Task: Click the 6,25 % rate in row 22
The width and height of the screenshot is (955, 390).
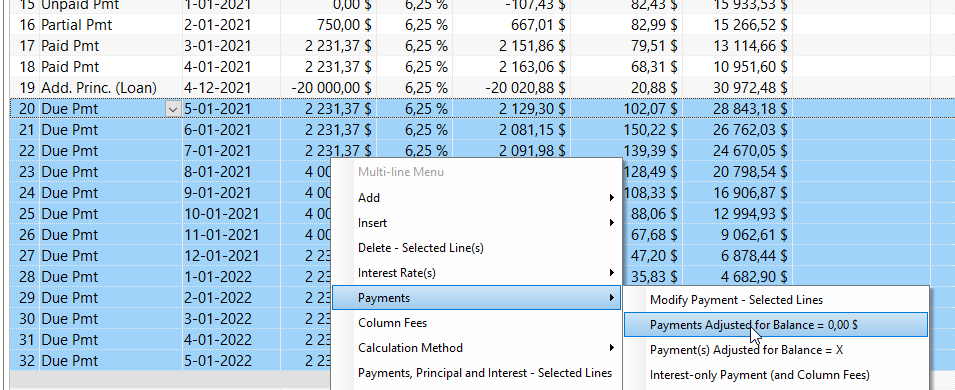Action: coord(426,151)
